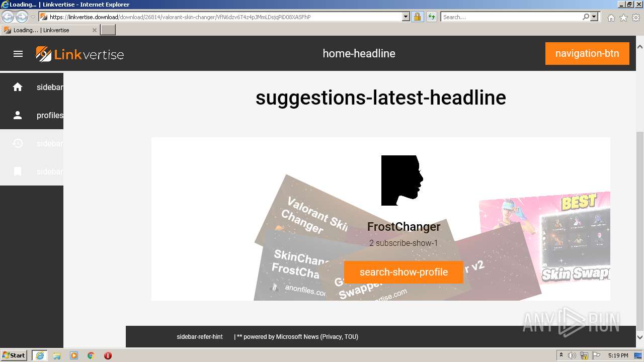
Task: Go forward with the browser Forward arrow
Action: 22,17
